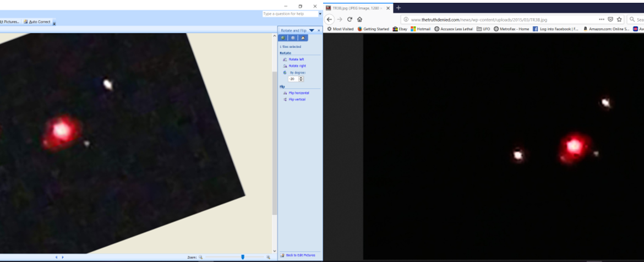Go back in the task pane navigation
This screenshot has height=262, width=644.
(x=283, y=38)
